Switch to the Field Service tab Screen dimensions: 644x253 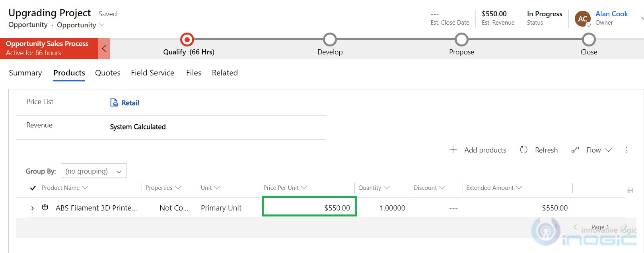tap(153, 73)
